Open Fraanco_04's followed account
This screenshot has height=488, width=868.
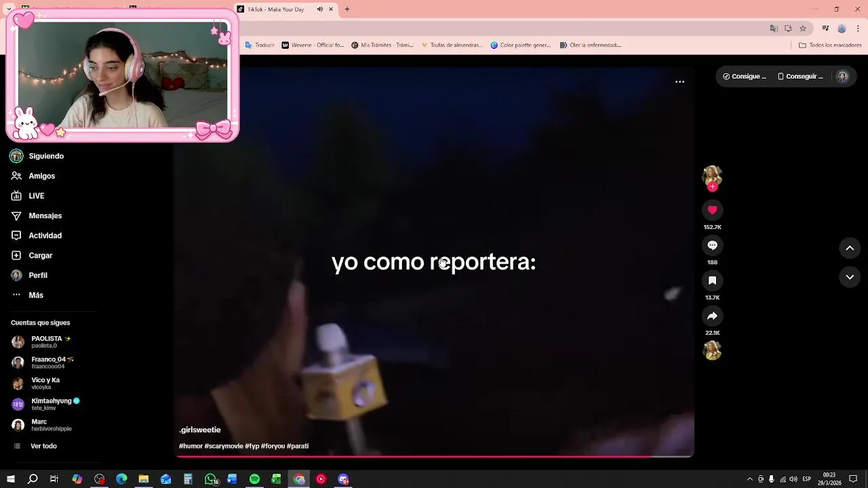click(43, 363)
